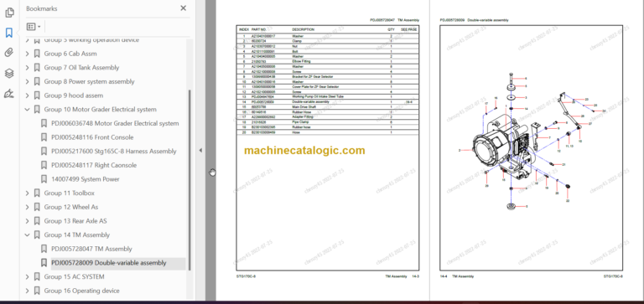Collapse the navigation pane with the arrow handle
Screen dimensions: 644x304
pos(200,151)
